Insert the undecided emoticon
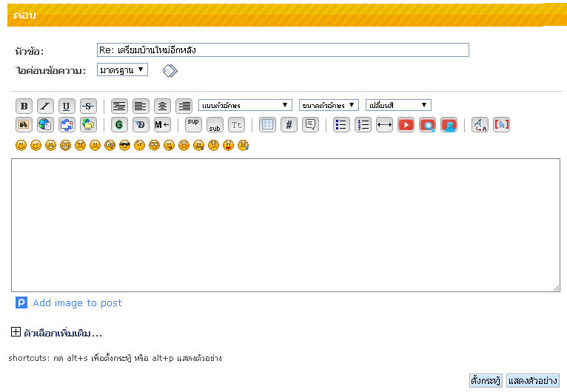Viewport: 567px width, 392px height. 214,145
